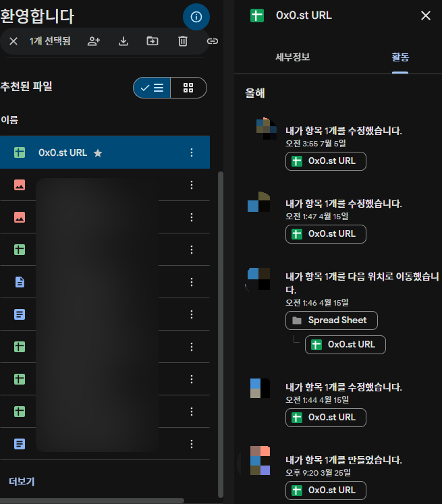Screen dimensions: 442x504
Task: Click the last blue form icon in list
Action: pyautogui.click(x=20, y=444)
